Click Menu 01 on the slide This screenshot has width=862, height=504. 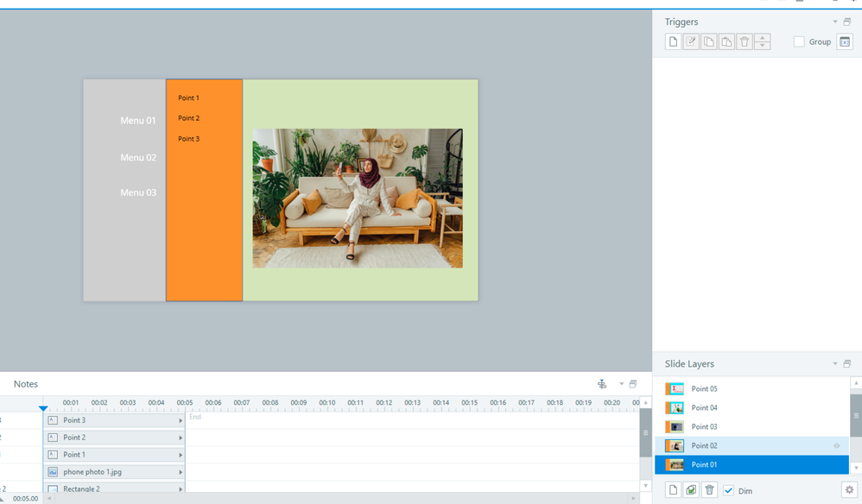point(138,121)
